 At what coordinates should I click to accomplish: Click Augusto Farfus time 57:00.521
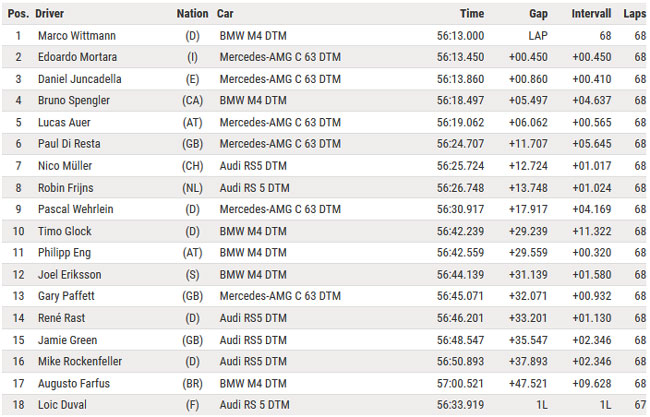click(x=460, y=384)
